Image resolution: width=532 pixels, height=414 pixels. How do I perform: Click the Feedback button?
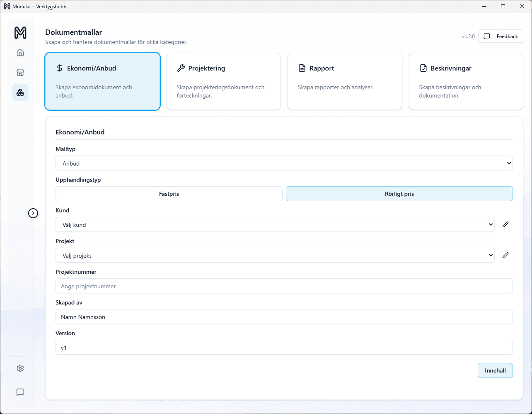(x=501, y=37)
